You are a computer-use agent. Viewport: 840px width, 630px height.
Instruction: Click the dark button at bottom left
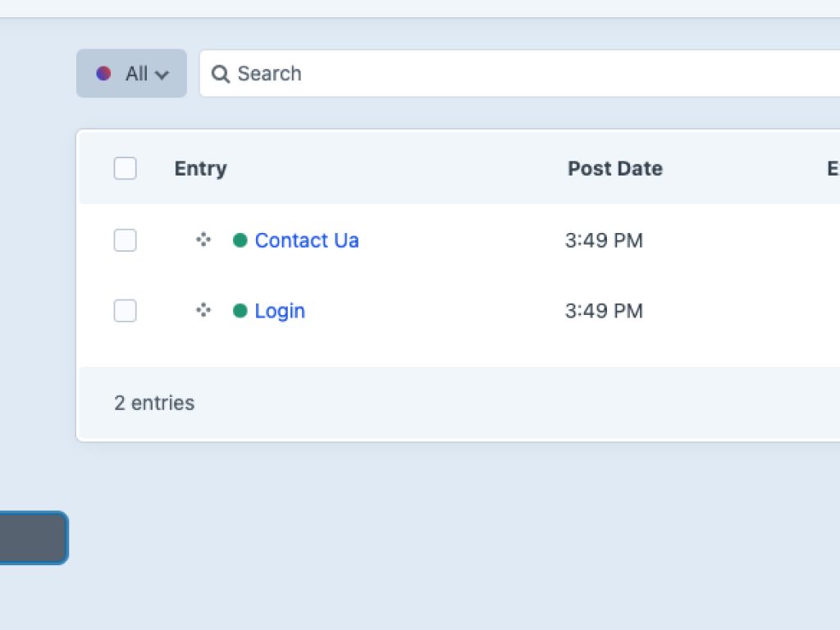point(31,538)
